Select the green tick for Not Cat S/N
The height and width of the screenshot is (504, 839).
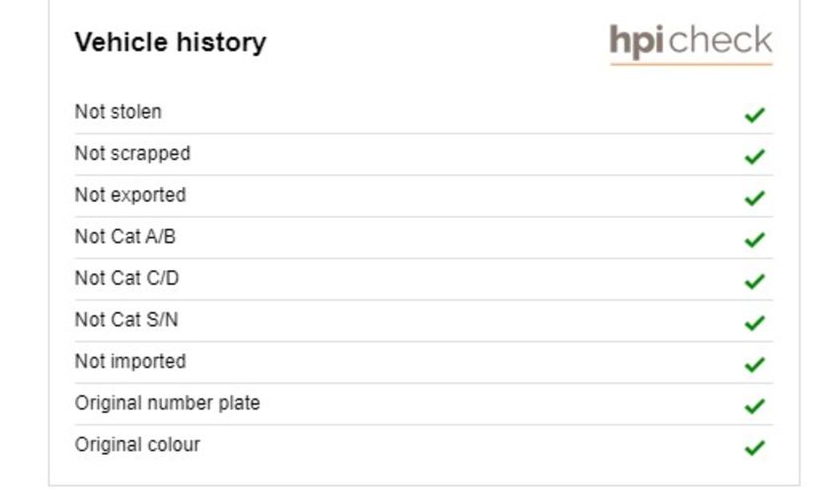coord(754,323)
